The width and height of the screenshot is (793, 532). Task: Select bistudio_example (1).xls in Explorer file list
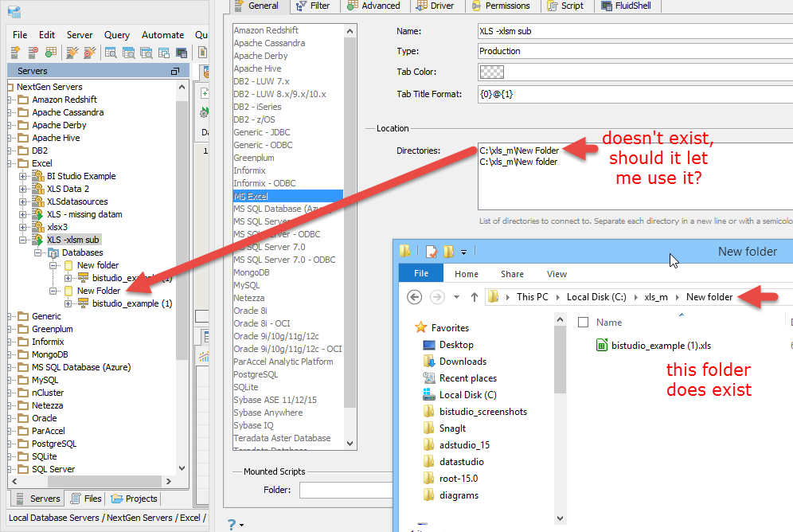[661, 346]
